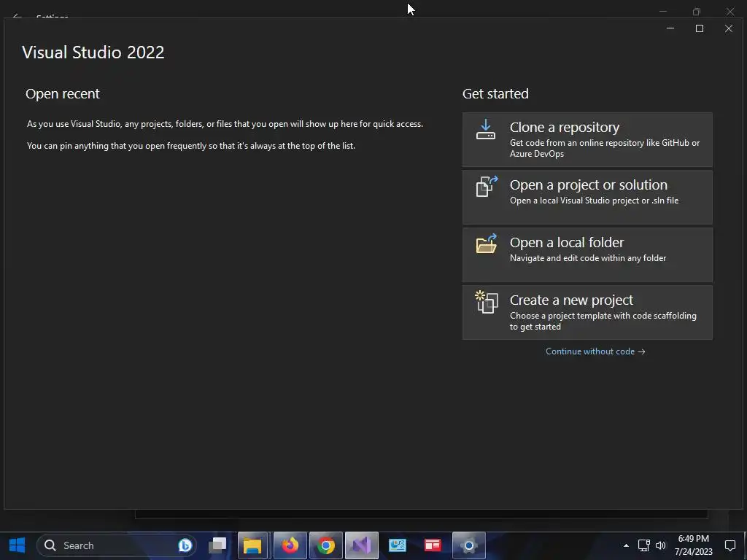The image size is (747, 560).
Task: Open the volume control in the tray
Action: [x=660, y=545]
